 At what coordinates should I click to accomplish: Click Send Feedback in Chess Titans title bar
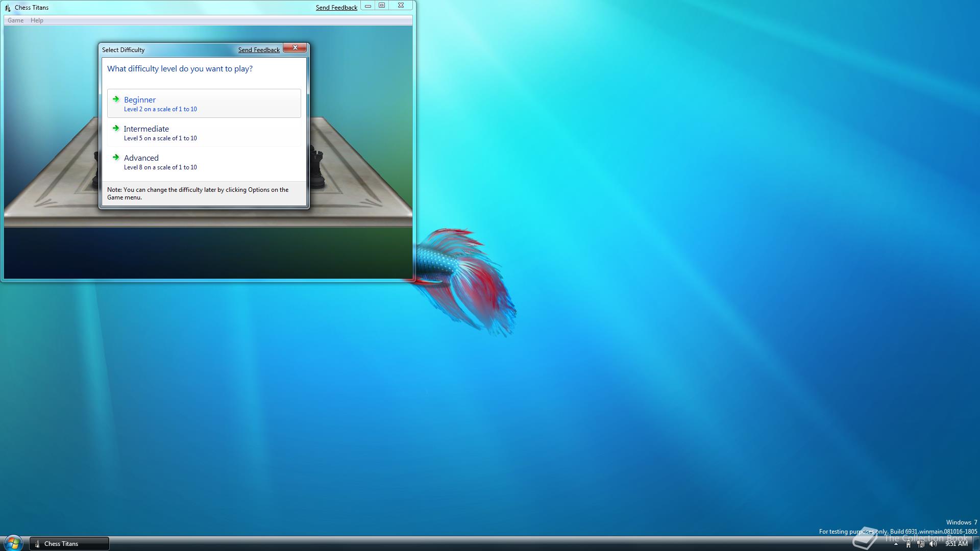[x=336, y=8]
